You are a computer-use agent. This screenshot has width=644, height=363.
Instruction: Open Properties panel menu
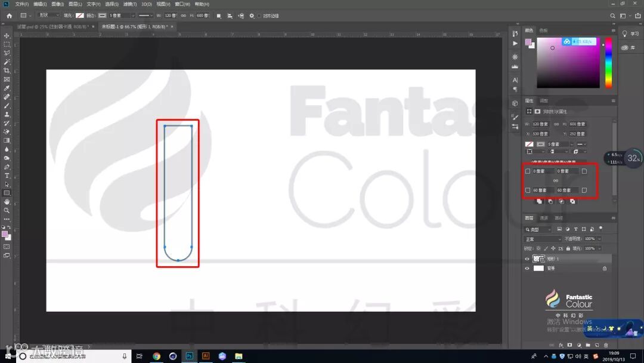pyautogui.click(x=613, y=101)
